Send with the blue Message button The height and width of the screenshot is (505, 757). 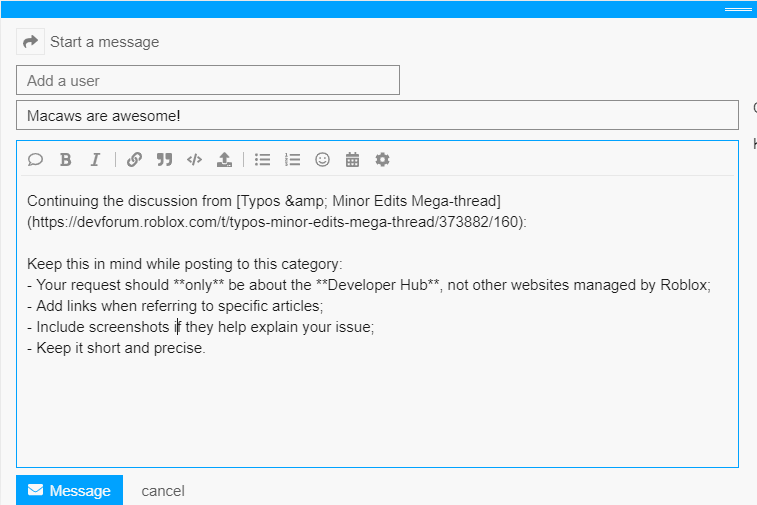pos(70,490)
